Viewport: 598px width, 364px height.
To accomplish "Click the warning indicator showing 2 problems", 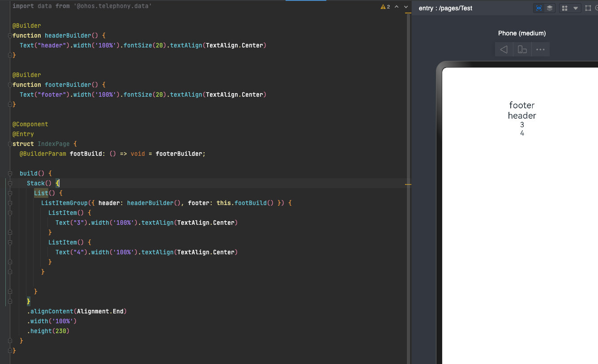I will 385,7.
